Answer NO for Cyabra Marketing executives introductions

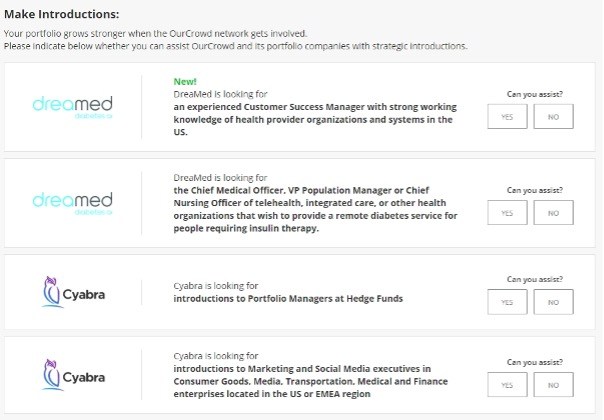click(x=553, y=385)
